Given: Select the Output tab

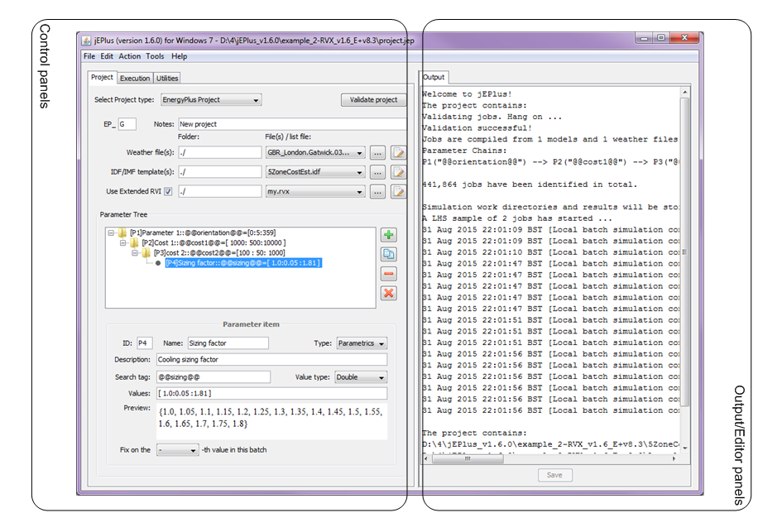Looking at the screenshot, I should coord(434,77).
